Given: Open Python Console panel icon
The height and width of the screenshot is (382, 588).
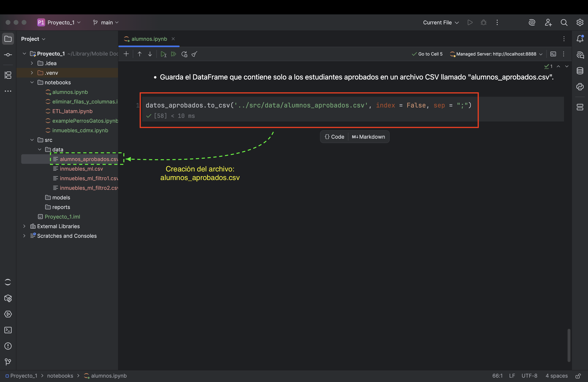Looking at the screenshot, I should coord(580,87).
